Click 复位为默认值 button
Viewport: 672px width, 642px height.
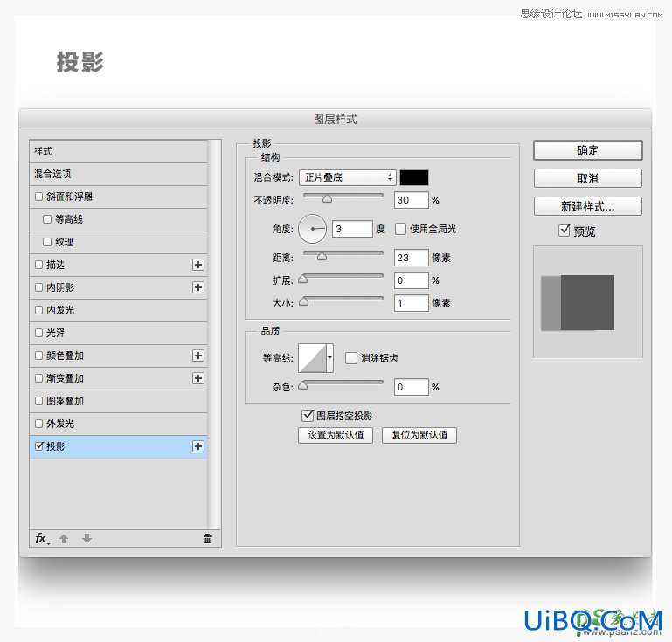point(419,435)
